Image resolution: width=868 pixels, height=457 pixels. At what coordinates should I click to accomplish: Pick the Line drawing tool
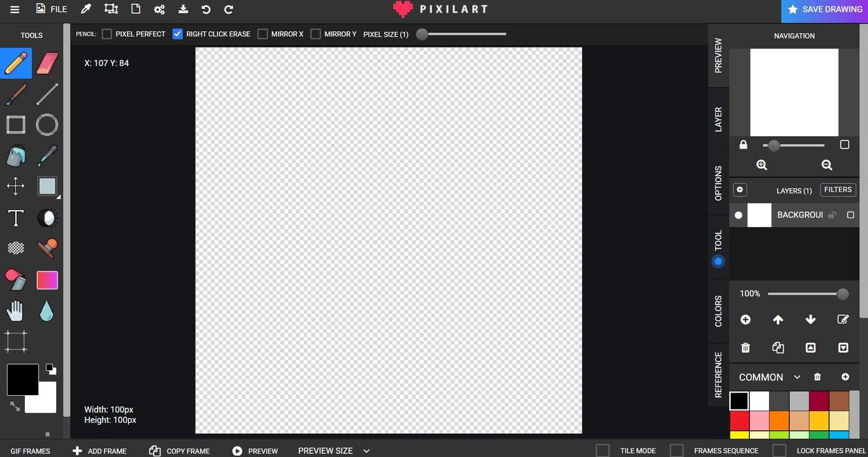[x=47, y=94]
